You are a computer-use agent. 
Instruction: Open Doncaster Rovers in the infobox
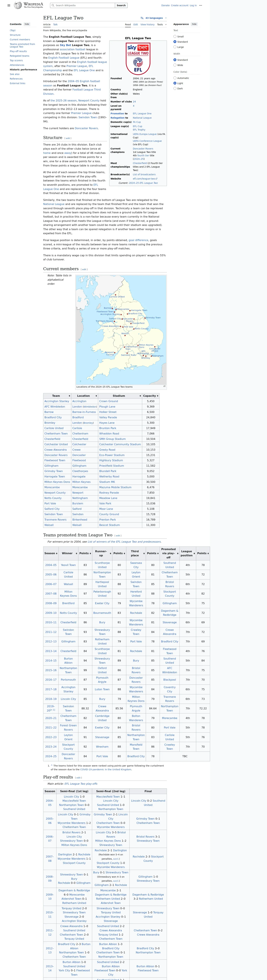coord(143,149)
